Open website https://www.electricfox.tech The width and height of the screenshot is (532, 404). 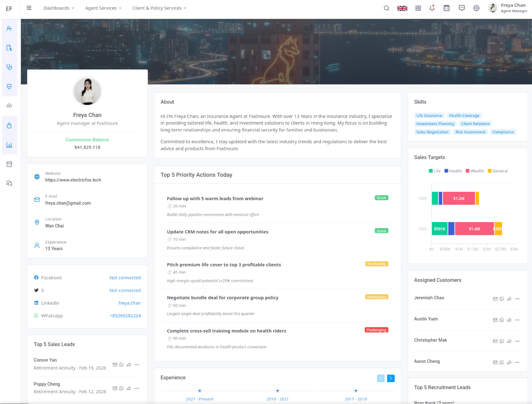(x=73, y=180)
